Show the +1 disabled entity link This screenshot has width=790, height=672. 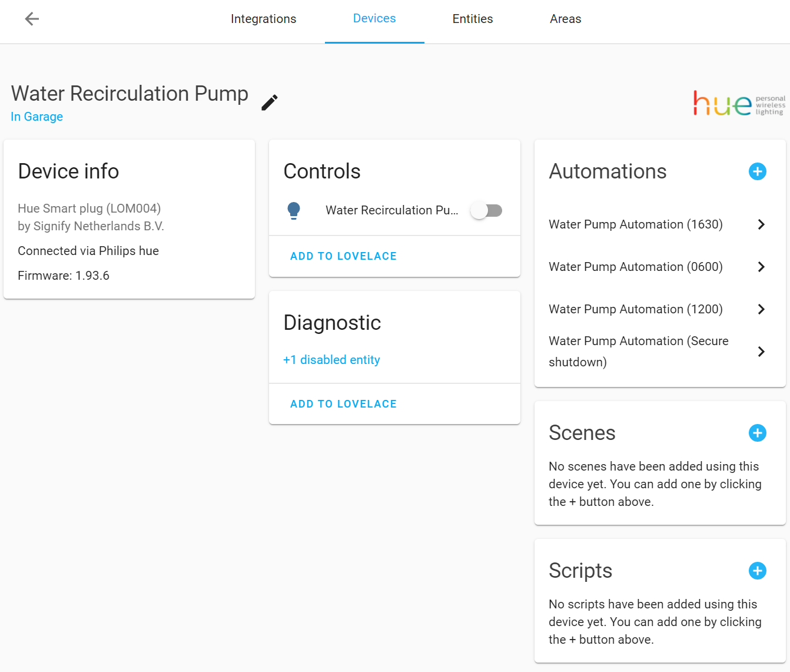(x=331, y=360)
